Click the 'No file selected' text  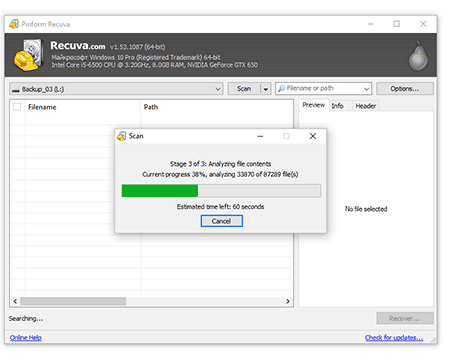click(x=366, y=209)
